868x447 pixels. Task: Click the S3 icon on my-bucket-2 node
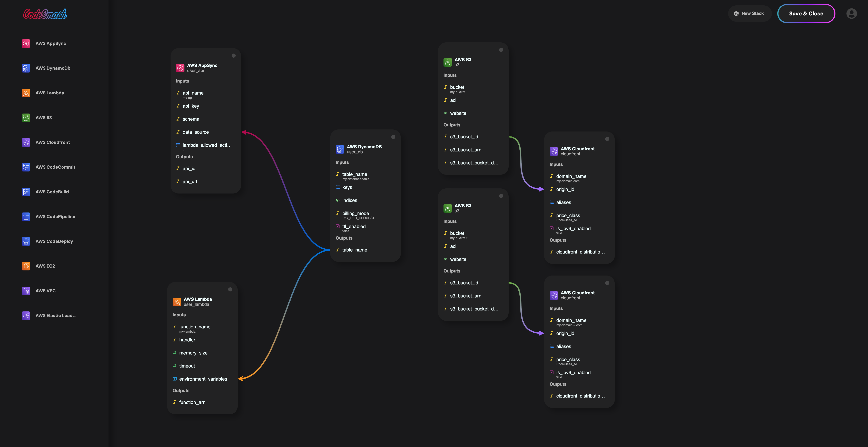(x=448, y=208)
